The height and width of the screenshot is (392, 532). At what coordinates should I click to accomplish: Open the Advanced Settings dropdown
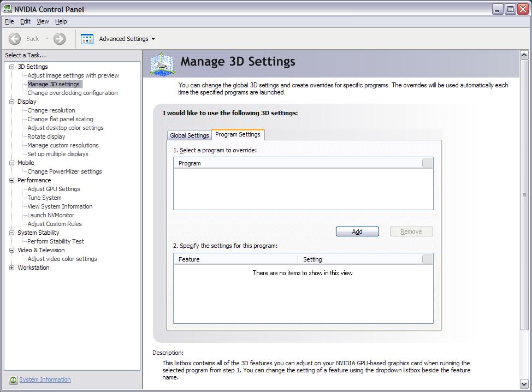tap(127, 39)
